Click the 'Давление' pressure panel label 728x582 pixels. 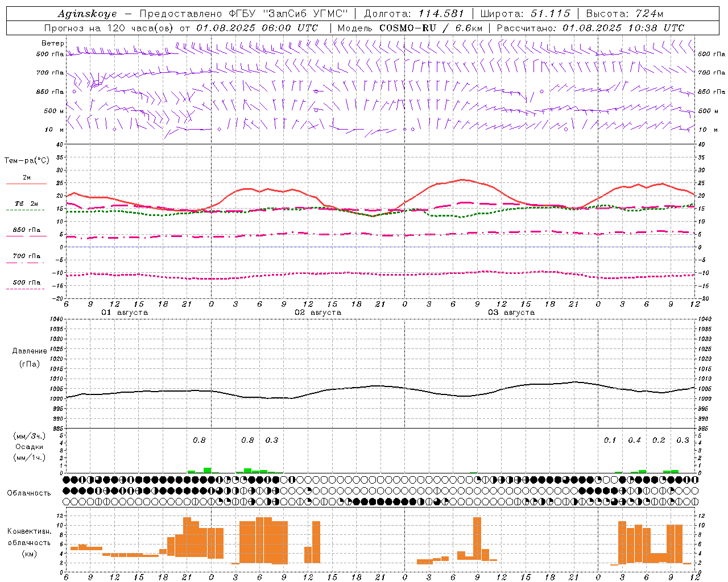click(x=30, y=351)
